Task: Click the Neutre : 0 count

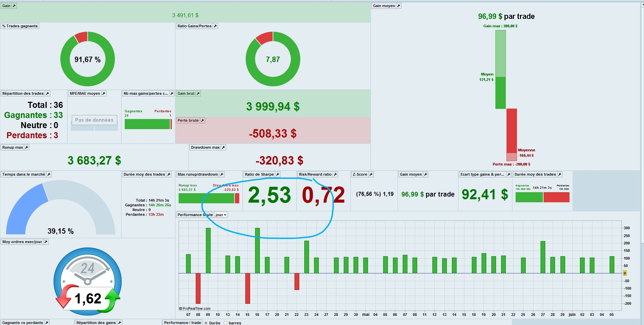Action: coord(39,125)
